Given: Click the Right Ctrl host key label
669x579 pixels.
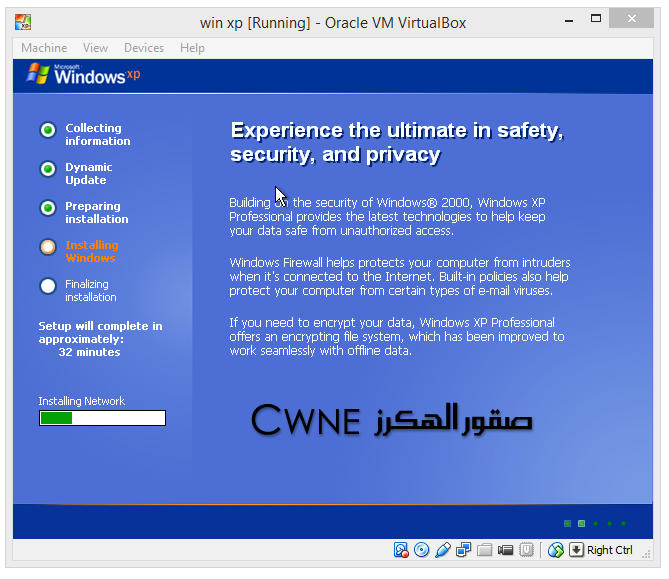Looking at the screenshot, I should click(610, 550).
